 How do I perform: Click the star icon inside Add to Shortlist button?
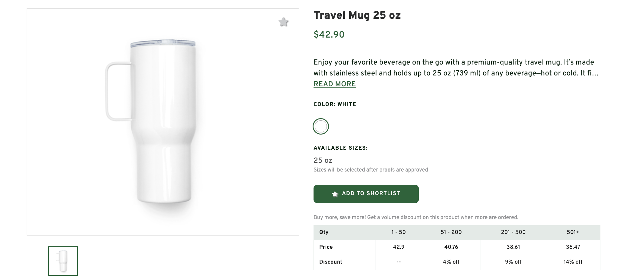pos(334,194)
